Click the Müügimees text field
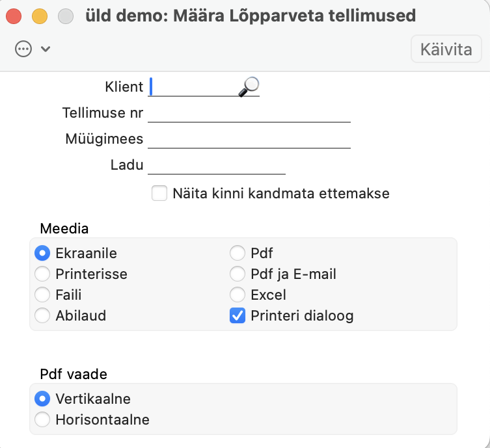490x448 pixels. point(249,139)
